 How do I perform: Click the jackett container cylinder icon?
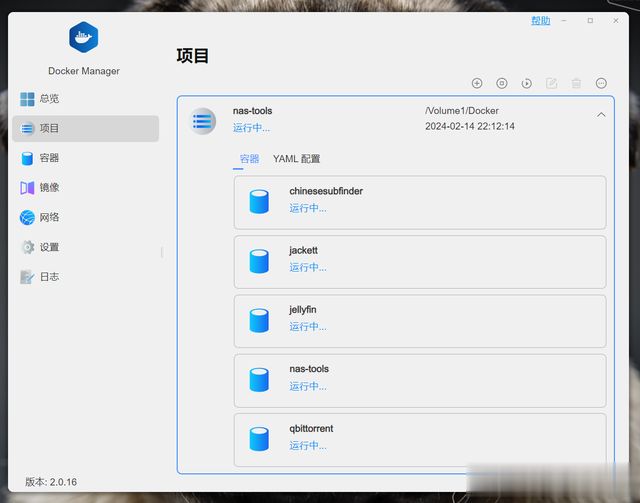259,261
